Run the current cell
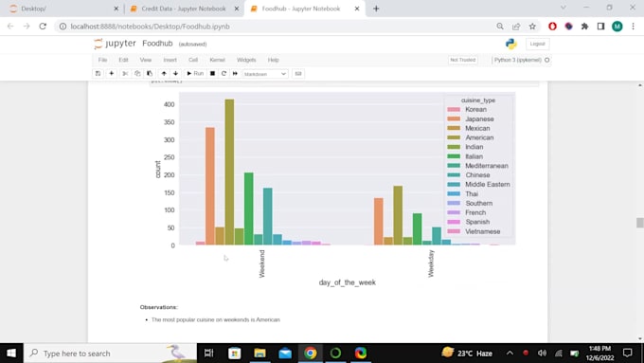The width and height of the screenshot is (644, 363). coord(195,74)
